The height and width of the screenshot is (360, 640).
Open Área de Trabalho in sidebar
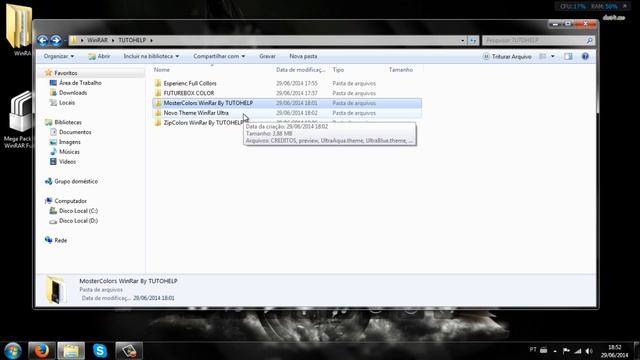pos(80,83)
